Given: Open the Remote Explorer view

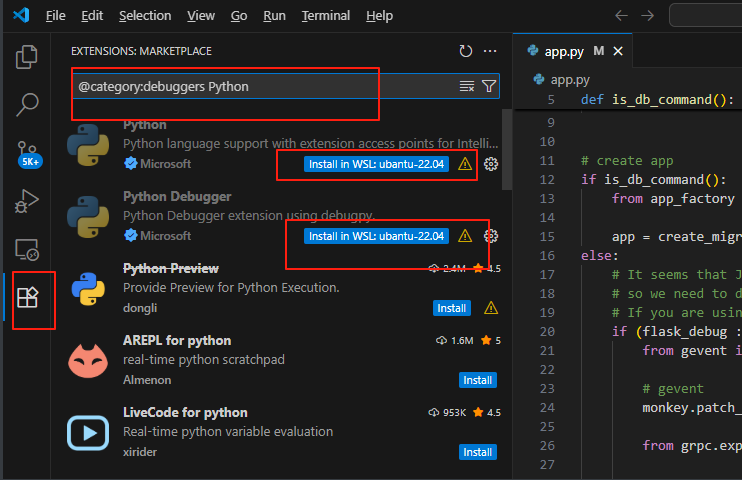Looking at the screenshot, I should pos(27,249).
